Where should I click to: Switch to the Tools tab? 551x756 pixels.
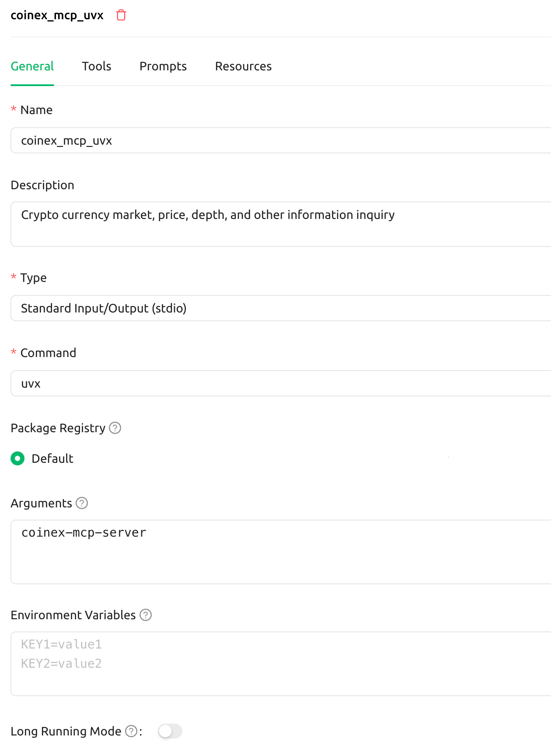point(96,66)
